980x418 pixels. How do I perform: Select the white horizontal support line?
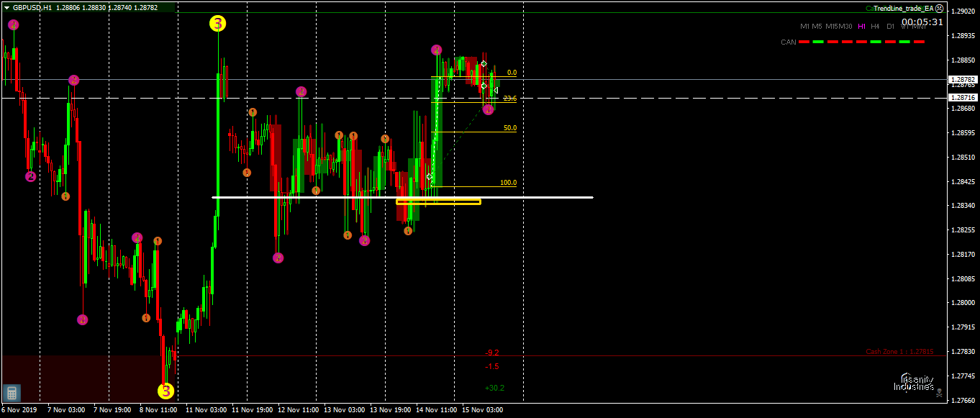point(402,196)
